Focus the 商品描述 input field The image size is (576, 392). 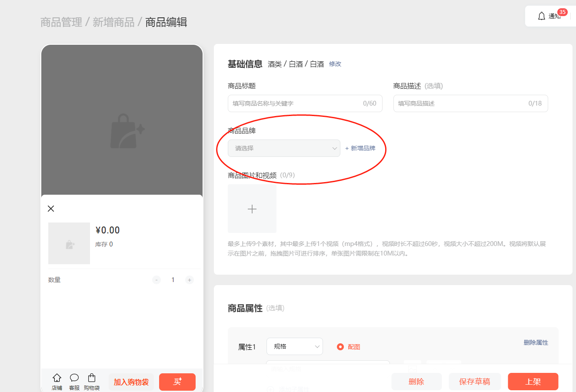tap(471, 103)
